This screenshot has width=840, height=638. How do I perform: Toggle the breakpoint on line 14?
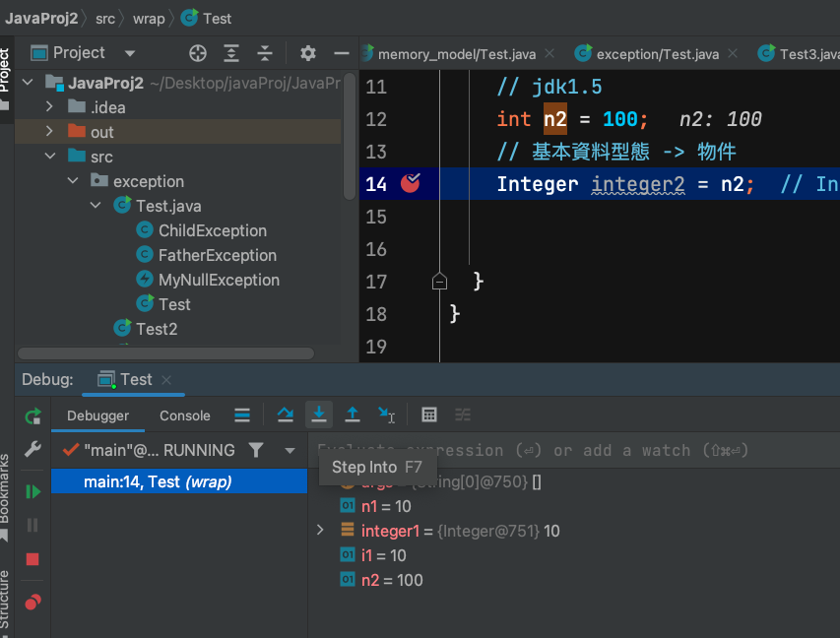411,183
